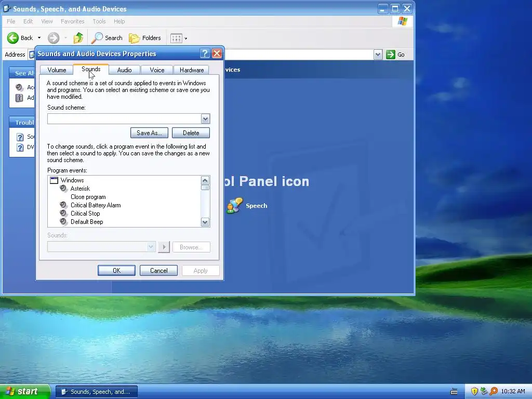The width and height of the screenshot is (532, 399).
Task: Click the window icon next to Windows
Action: tap(54, 180)
